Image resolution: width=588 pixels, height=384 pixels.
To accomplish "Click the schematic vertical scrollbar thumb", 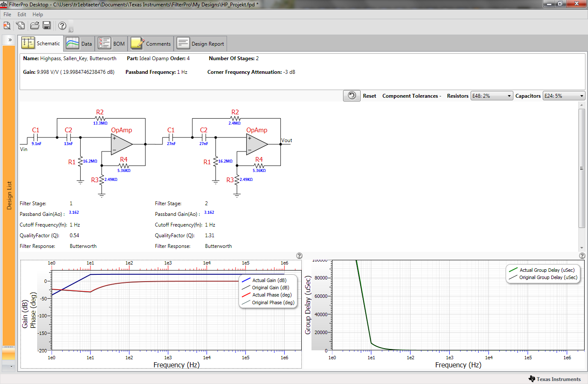I will pos(582,168).
